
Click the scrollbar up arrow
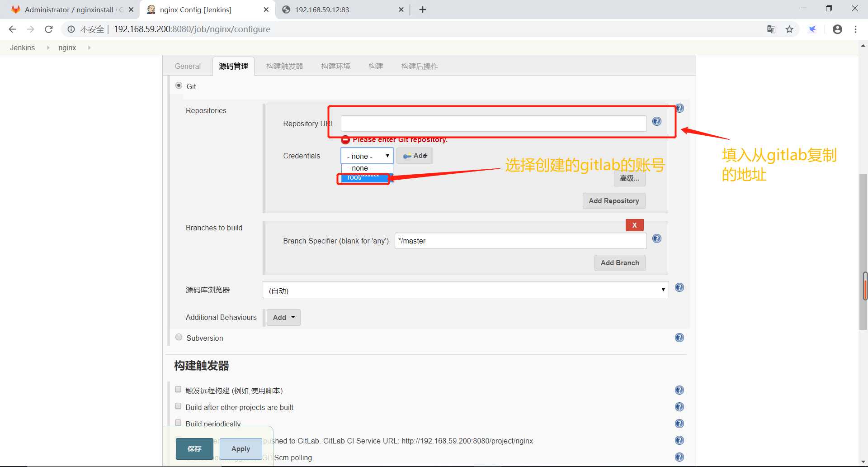(863, 45)
